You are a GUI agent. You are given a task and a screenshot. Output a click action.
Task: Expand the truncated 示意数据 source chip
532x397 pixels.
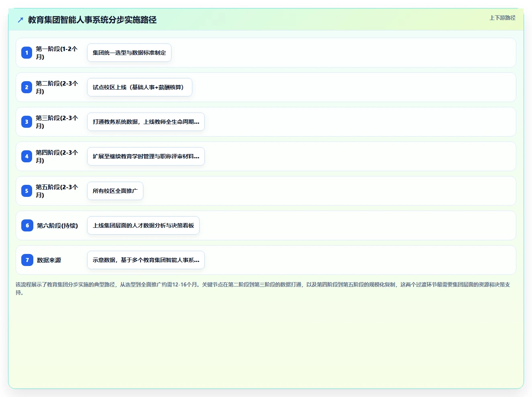point(146,260)
